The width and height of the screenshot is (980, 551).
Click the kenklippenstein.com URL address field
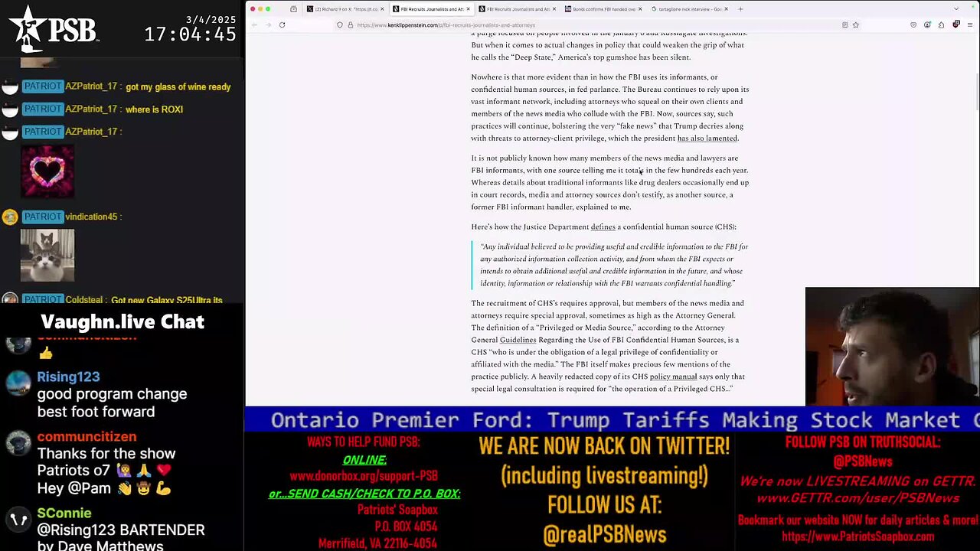click(597, 24)
